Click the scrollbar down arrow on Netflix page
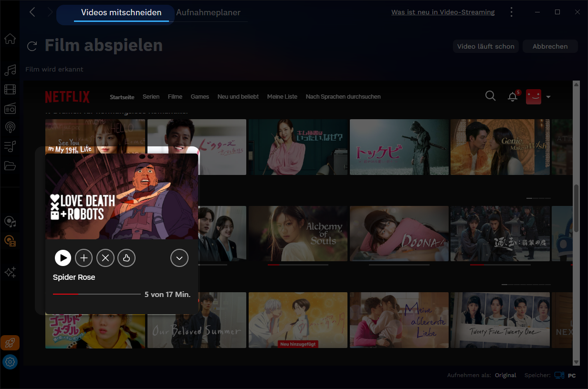The width and height of the screenshot is (588, 389). click(x=577, y=362)
